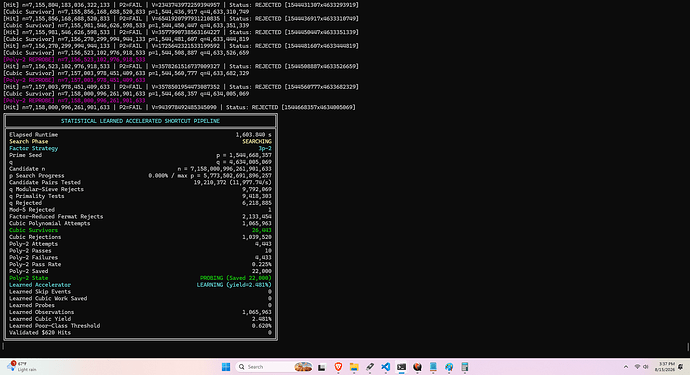The image size is (690, 375).
Task: Click the top '[Hit]' log line ending 4633293919
Action: (x=181, y=5)
